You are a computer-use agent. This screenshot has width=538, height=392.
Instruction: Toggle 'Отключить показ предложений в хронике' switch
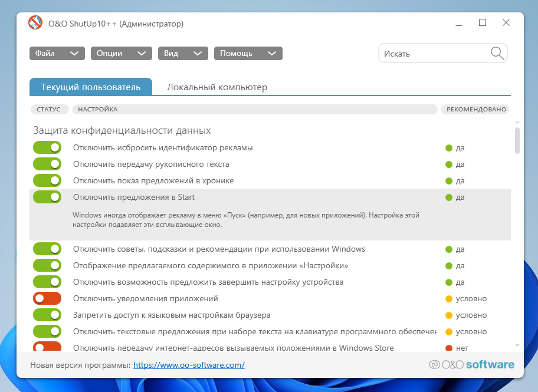[47, 181]
